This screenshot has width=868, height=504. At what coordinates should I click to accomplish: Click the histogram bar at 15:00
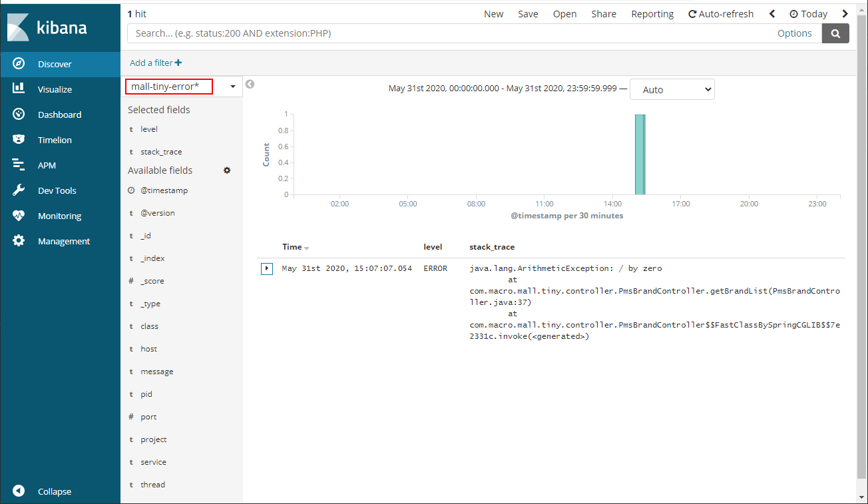(640, 154)
